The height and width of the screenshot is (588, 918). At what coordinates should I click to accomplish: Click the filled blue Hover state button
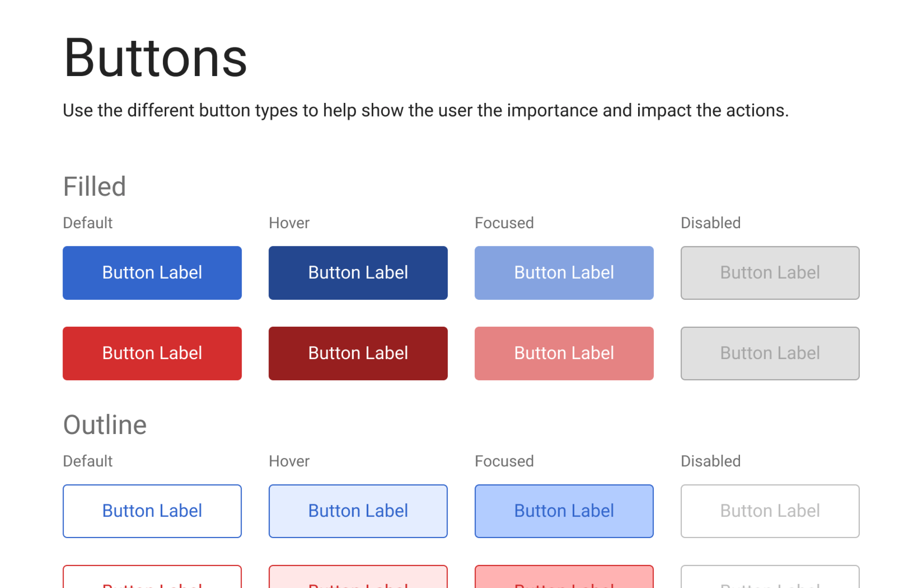click(x=357, y=273)
